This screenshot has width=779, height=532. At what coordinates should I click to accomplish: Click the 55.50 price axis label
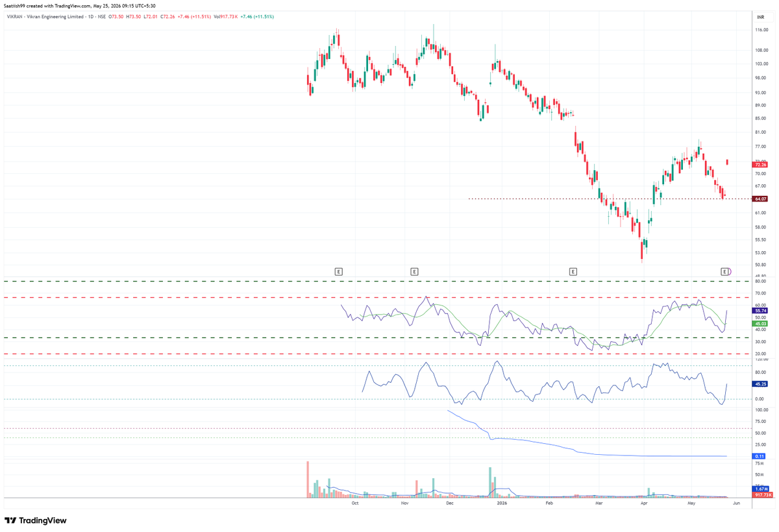coord(761,239)
